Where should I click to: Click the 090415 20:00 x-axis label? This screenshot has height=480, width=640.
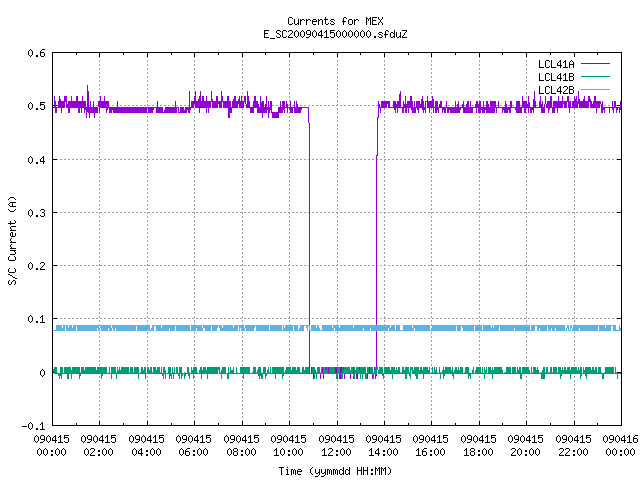point(526,445)
